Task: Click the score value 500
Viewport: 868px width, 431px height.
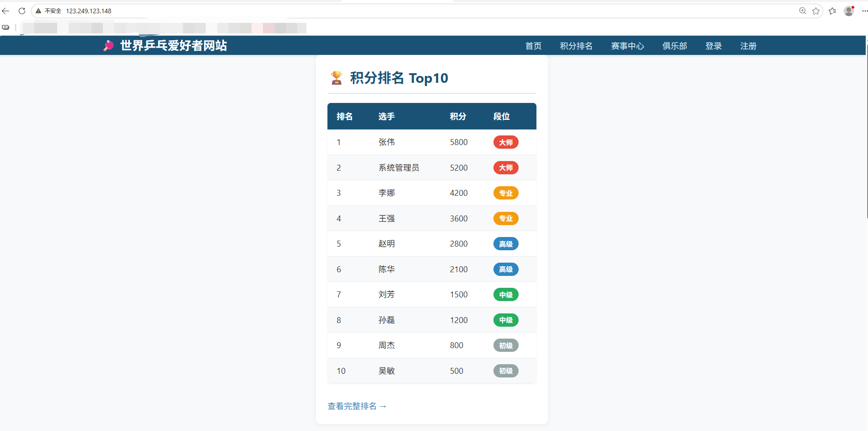Action: [x=456, y=371]
